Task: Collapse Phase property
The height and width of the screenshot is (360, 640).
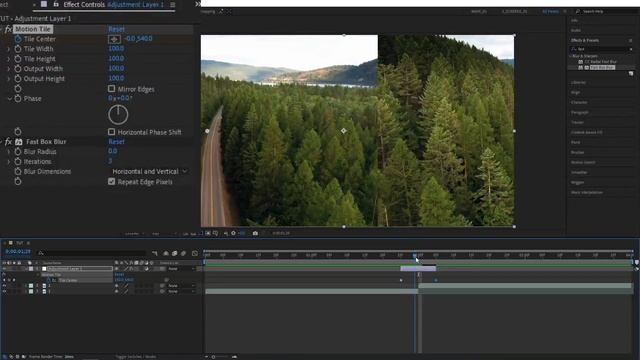Action: tap(9, 98)
